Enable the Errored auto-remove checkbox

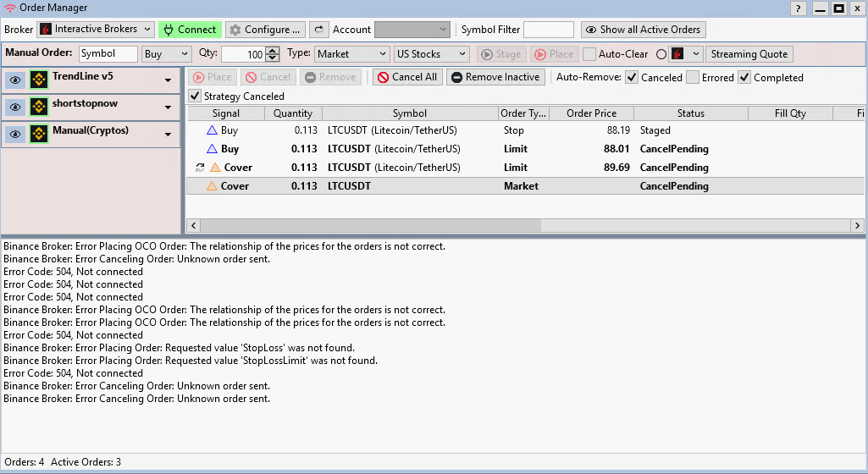[x=693, y=77]
